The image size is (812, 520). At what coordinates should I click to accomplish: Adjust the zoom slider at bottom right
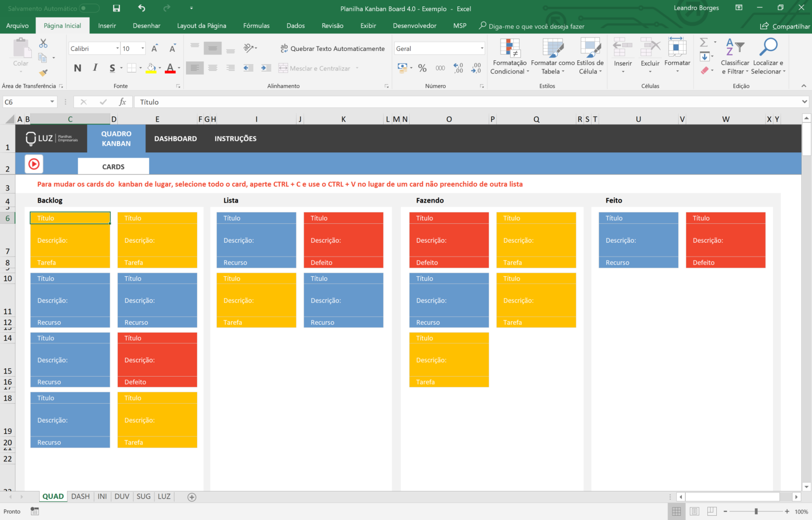[x=757, y=511]
